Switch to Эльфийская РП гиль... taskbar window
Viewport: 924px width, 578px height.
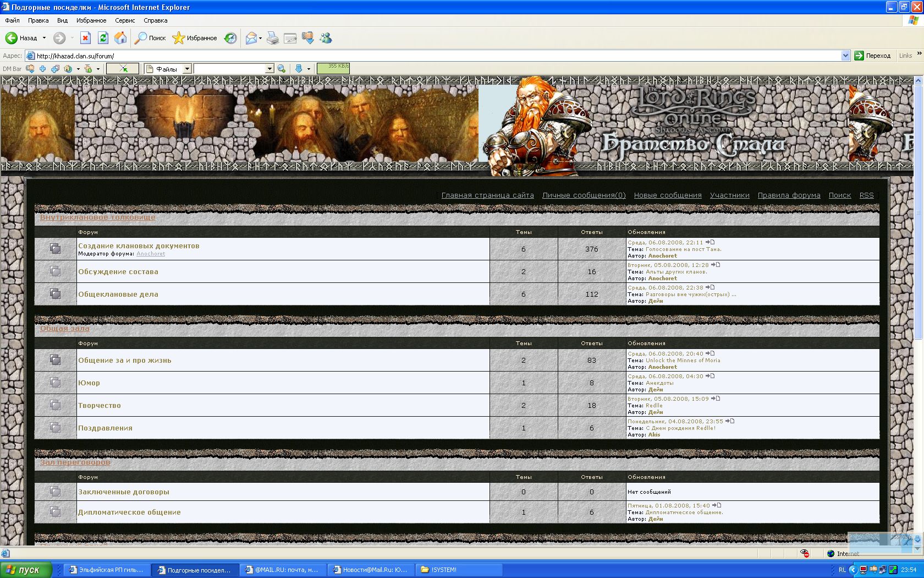point(107,570)
